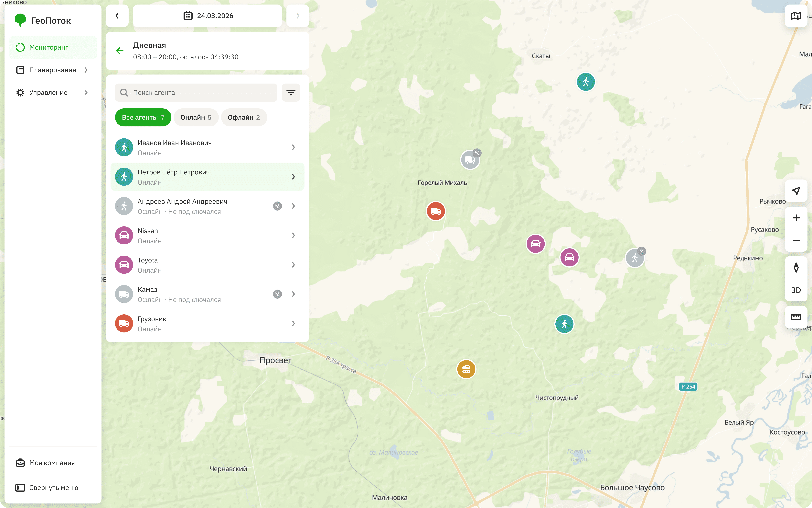The image size is (812, 508).
Task: Click the grey avatar of Андреев Андрей Андреевич
Action: point(124,206)
